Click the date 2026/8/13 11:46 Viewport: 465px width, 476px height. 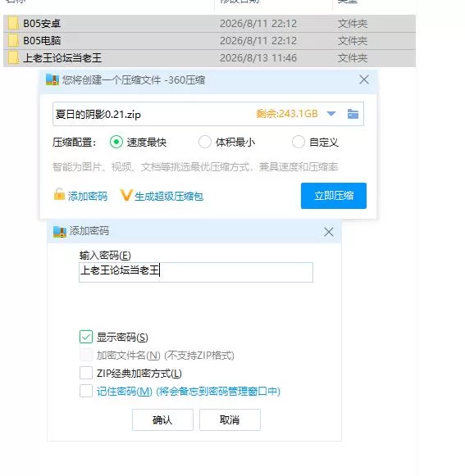point(258,58)
